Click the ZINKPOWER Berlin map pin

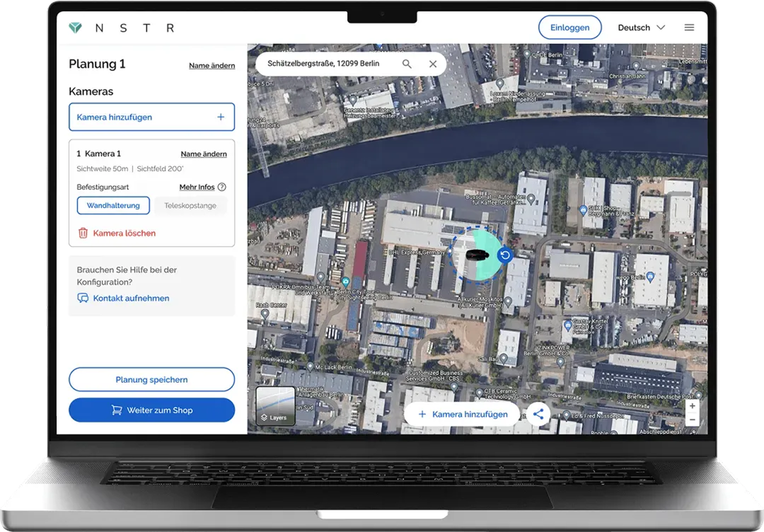pyautogui.click(x=560, y=362)
